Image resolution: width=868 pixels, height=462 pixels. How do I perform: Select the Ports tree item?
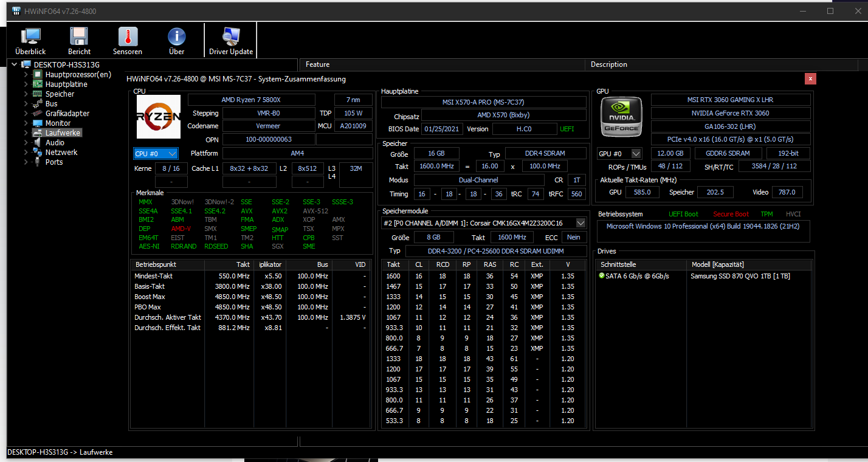54,162
